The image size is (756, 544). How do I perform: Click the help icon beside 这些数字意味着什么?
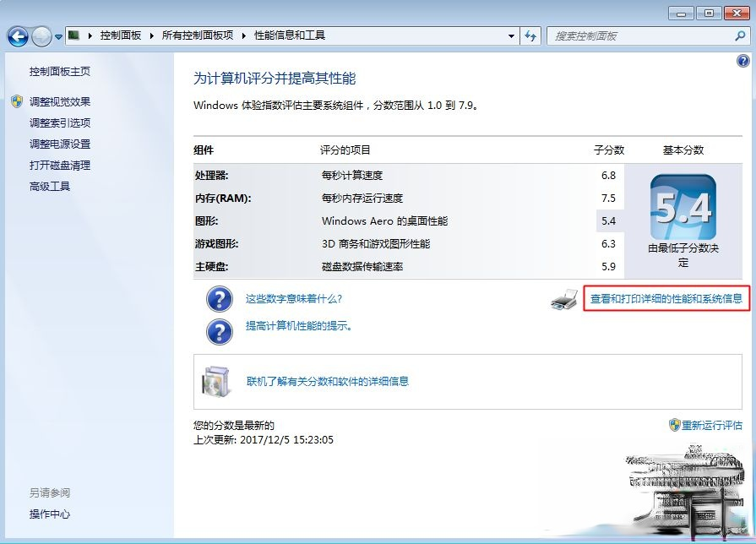(219, 300)
